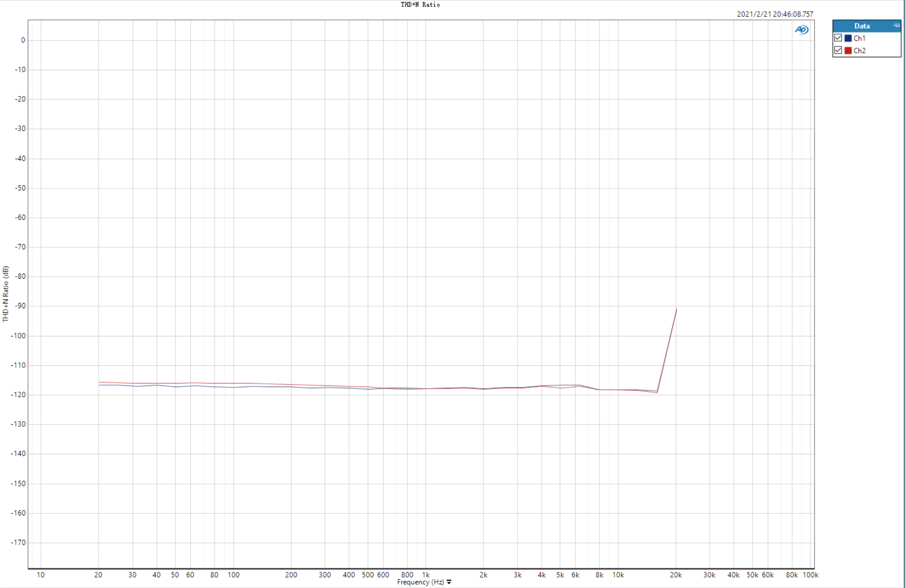This screenshot has height=588, width=905.
Task: Click the 100k tick label on the frequency axis
Action: tap(810, 575)
